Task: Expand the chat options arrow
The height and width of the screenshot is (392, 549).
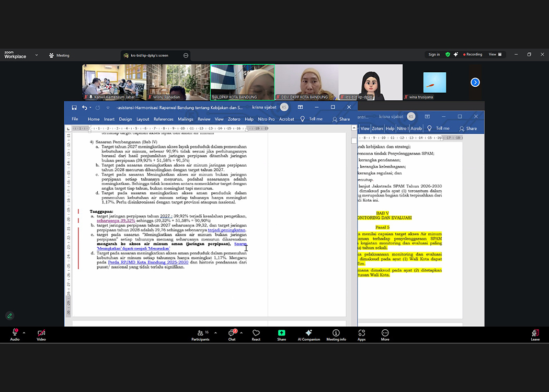Action: (x=241, y=332)
